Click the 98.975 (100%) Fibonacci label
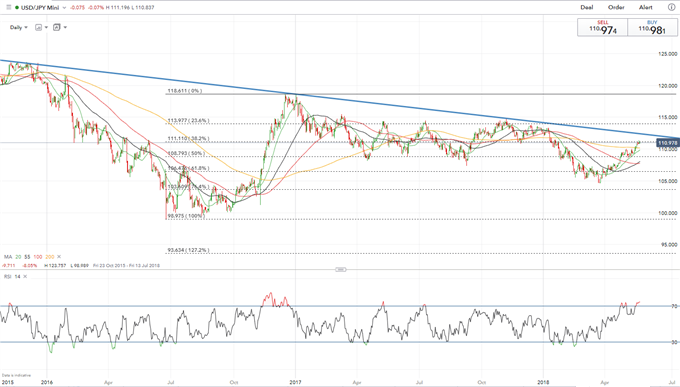 [x=186, y=216]
